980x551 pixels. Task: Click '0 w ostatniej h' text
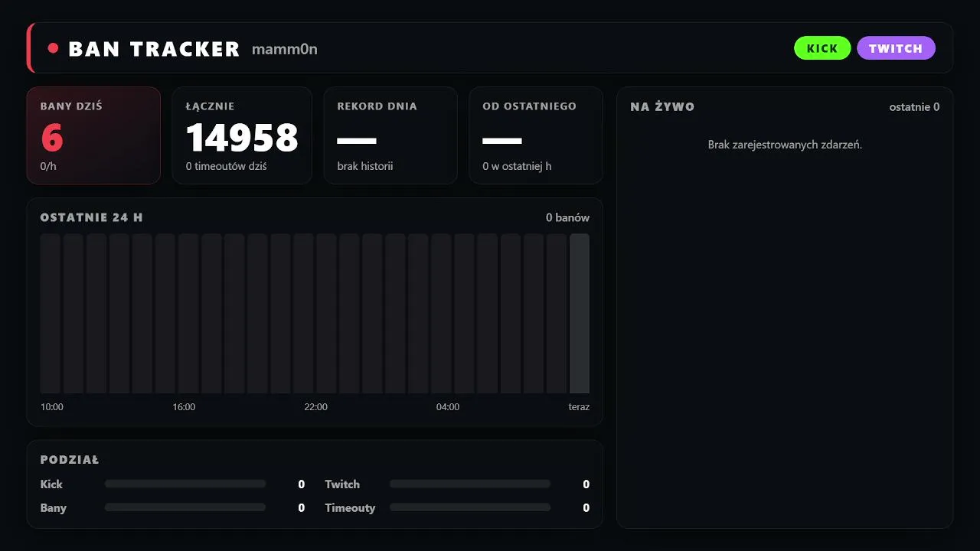[x=517, y=166]
